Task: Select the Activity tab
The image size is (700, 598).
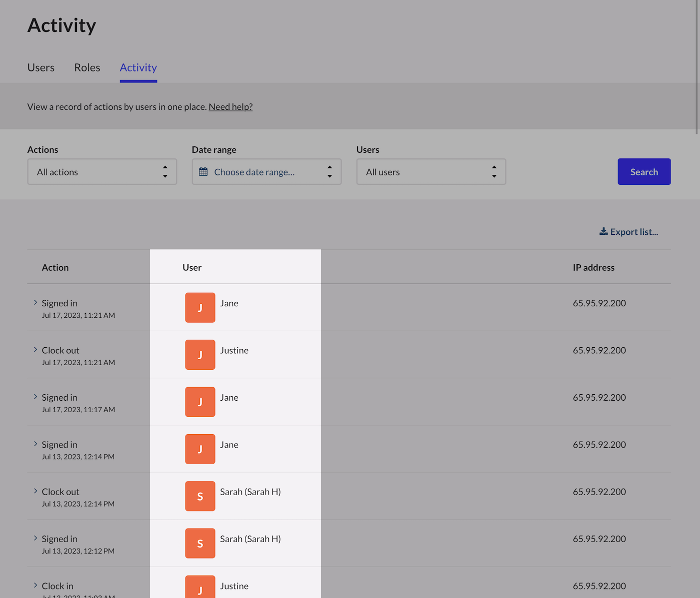Action: click(x=138, y=67)
